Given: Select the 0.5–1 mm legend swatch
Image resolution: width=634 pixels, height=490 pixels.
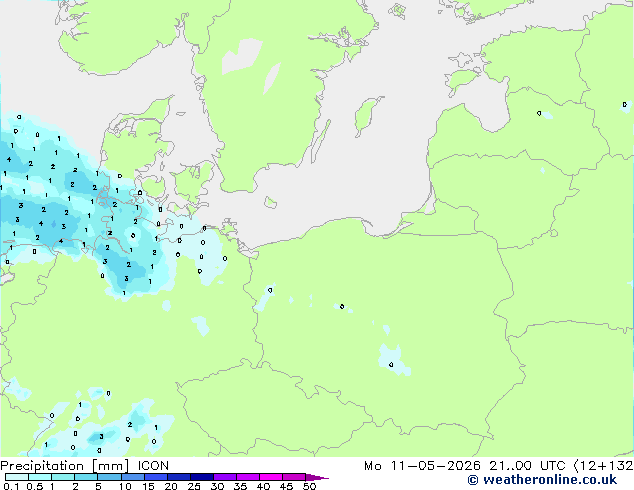Looking at the screenshot, I should click(40, 477).
